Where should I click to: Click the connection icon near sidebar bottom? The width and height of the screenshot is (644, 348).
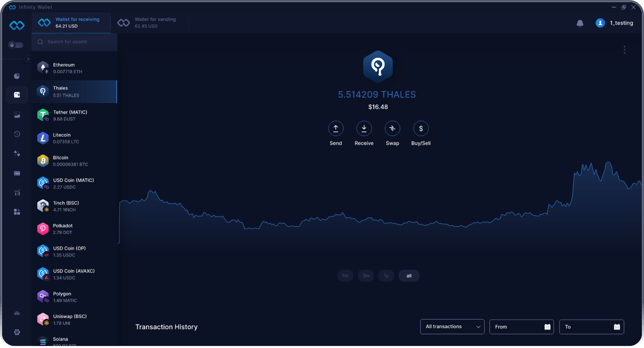pos(17,313)
